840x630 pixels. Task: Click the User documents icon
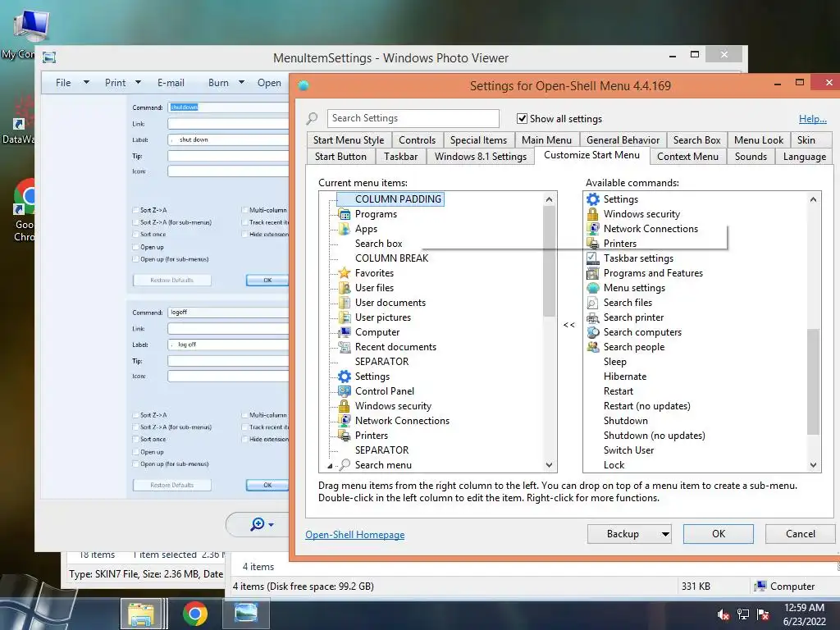point(345,303)
